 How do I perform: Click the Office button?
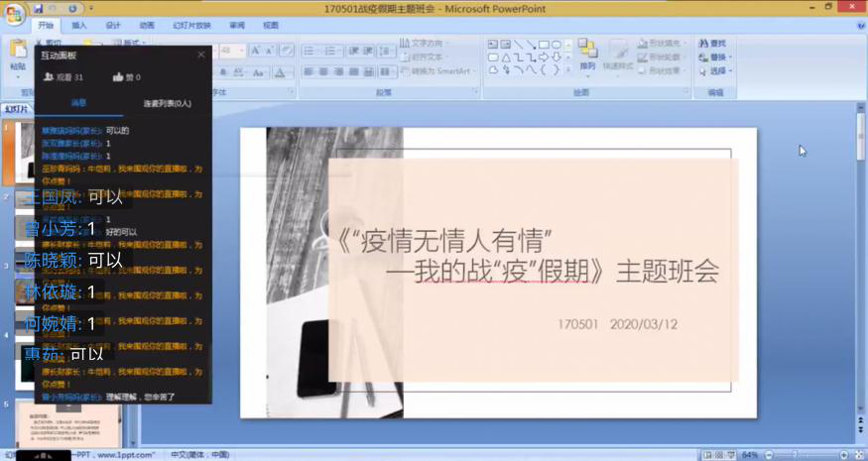click(14, 13)
